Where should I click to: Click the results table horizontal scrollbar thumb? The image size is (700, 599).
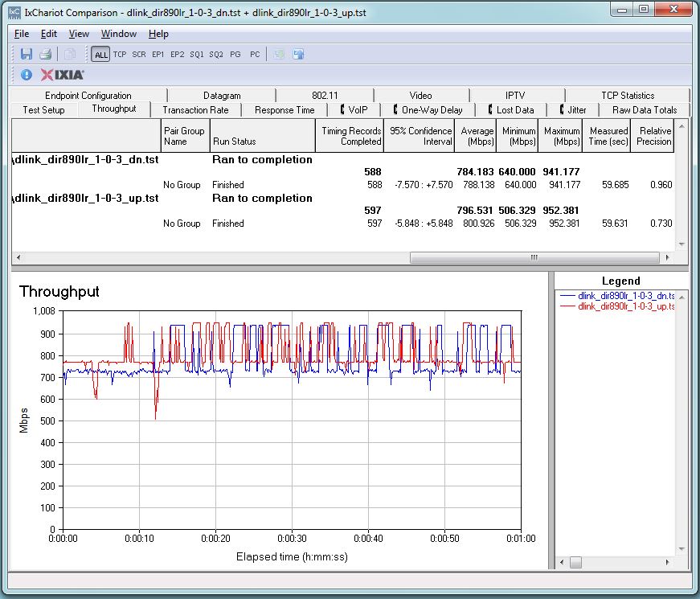click(534, 257)
